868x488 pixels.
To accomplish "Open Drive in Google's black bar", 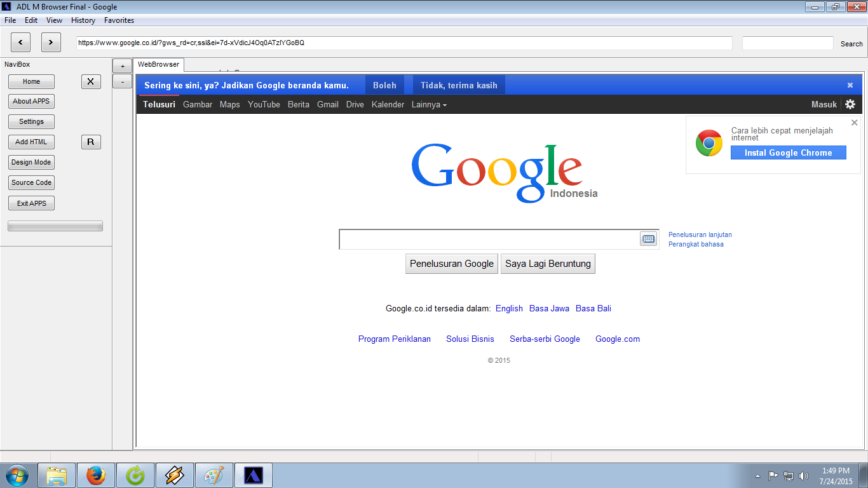I will tap(355, 104).
